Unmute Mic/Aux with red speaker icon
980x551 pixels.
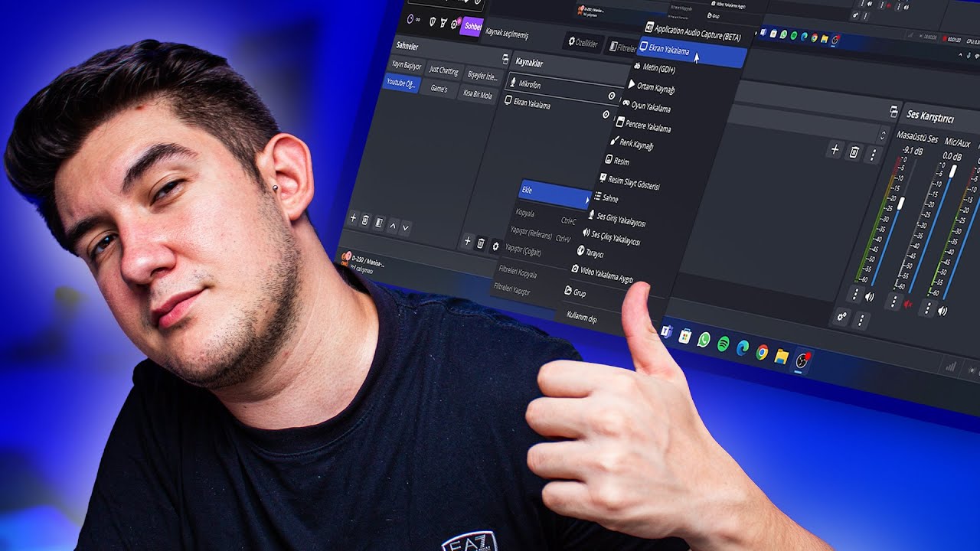pyautogui.click(x=909, y=305)
